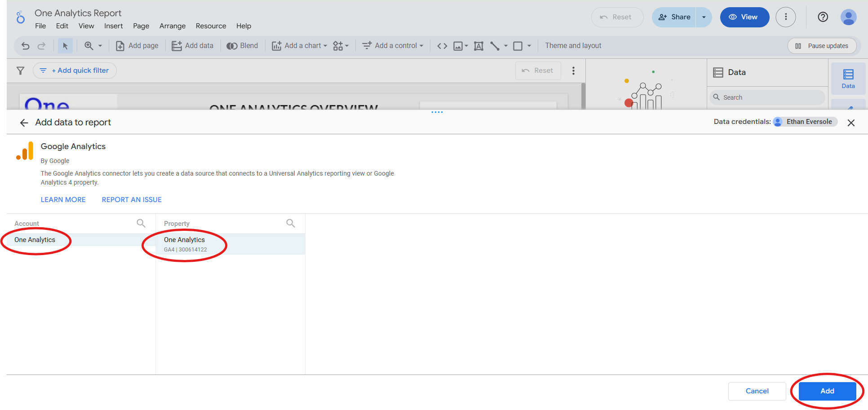Image resolution: width=868 pixels, height=410 pixels.
Task: Open the user account avatar
Action: [848, 17]
